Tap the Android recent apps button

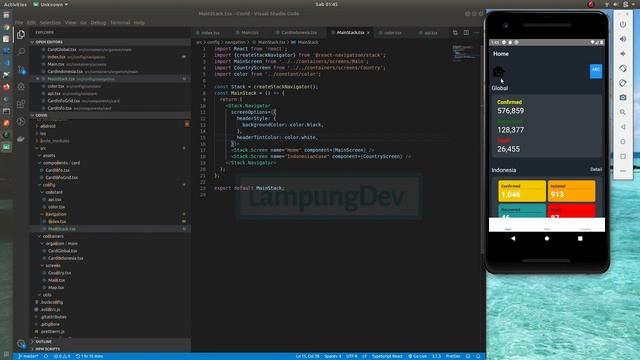580,238
